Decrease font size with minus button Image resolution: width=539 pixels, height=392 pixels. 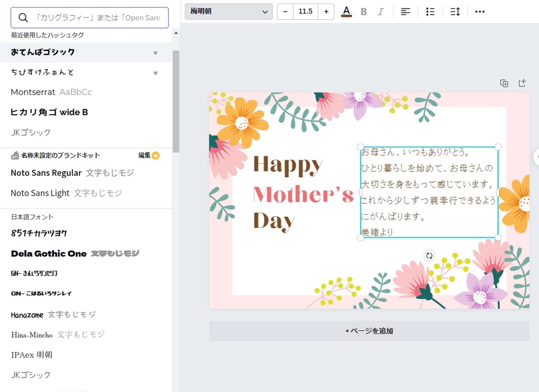pos(285,11)
